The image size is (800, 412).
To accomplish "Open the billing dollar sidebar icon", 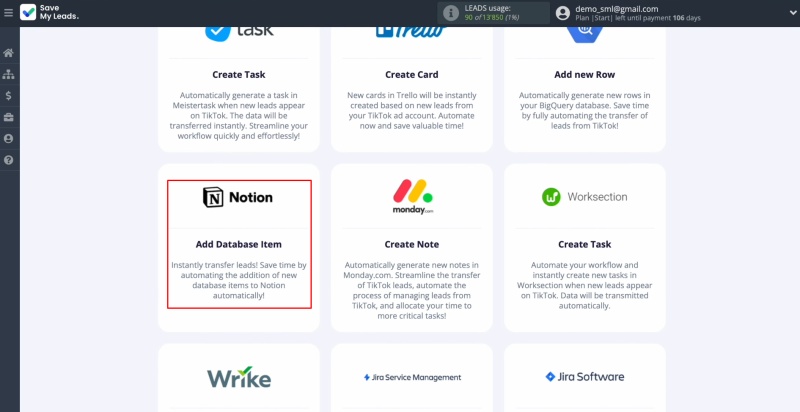I will [x=8, y=96].
